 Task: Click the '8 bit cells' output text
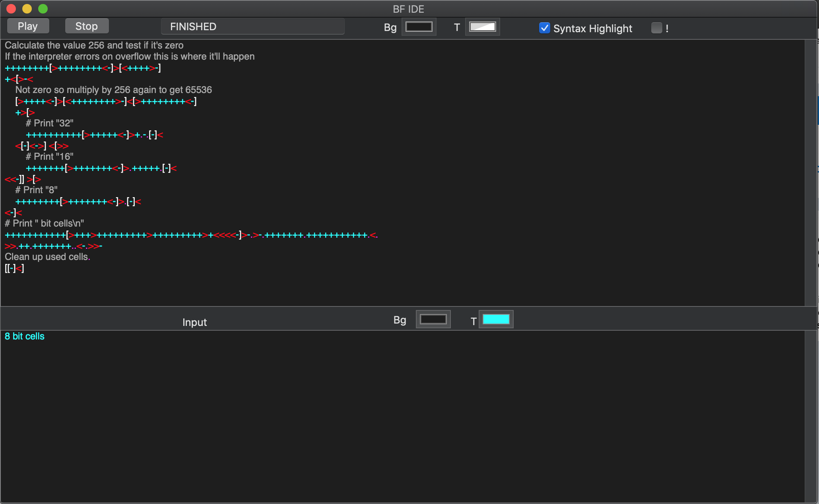(25, 336)
